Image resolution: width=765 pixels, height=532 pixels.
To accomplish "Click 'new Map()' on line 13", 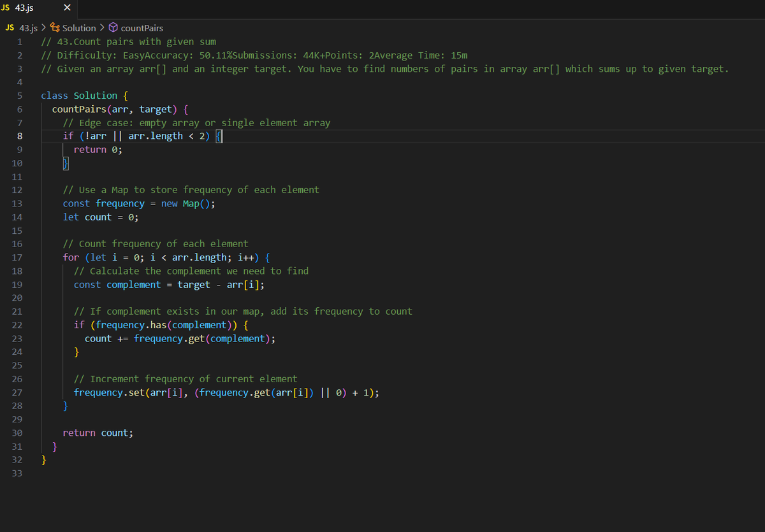I will click(x=186, y=204).
